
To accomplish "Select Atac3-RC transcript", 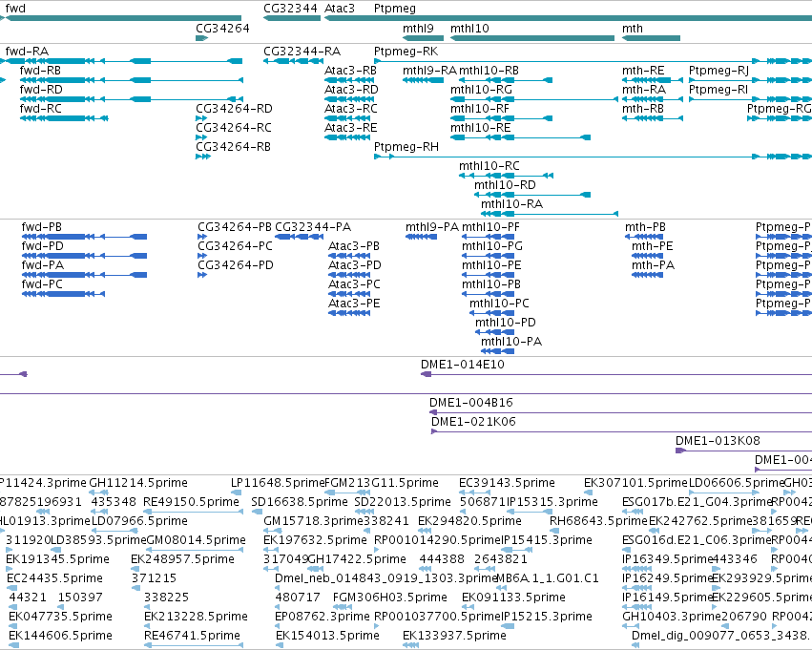I will tap(347, 118).
